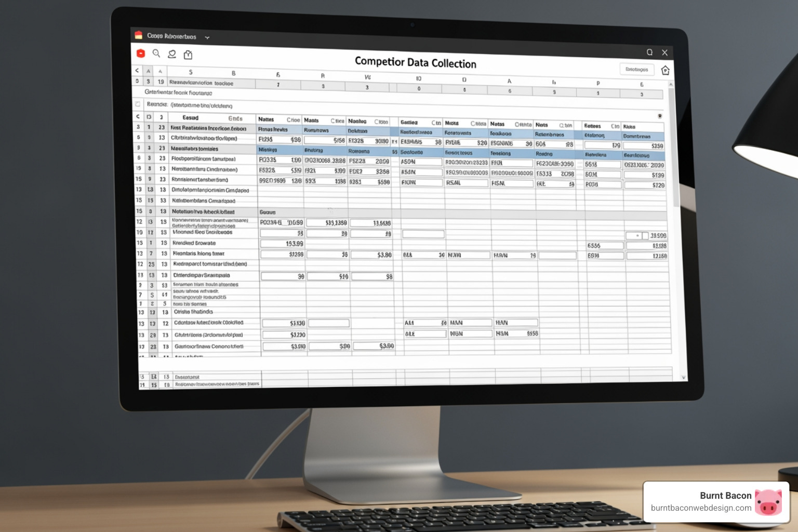Image resolution: width=798 pixels, height=532 pixels.
Task: Select the Rleomlaris hiong row label
Action: coord(198,254)
